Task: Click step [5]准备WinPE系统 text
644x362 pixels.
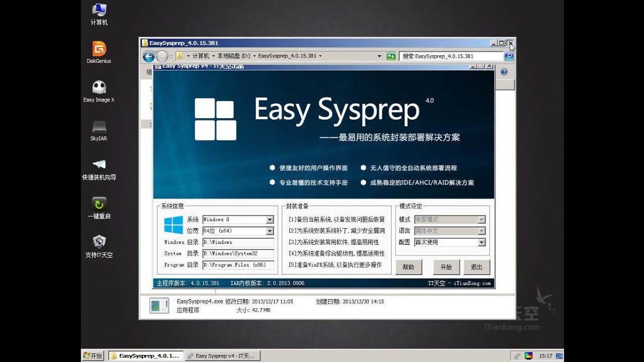Action: click(335, 265)
